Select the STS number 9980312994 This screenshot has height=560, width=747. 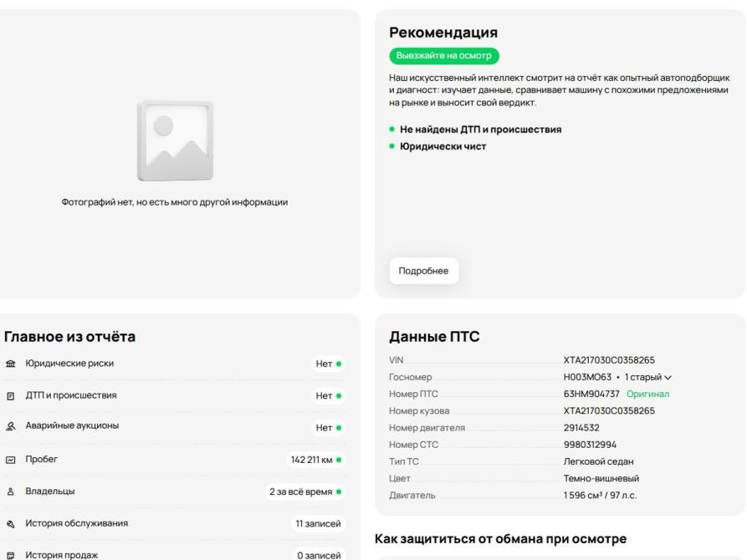[x=590, y=445]
